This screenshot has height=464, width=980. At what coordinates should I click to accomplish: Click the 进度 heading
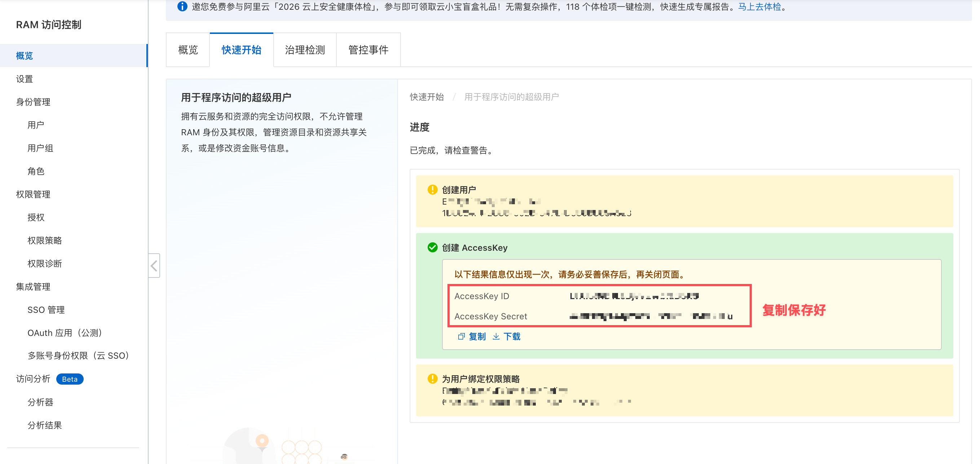point(420,127)
